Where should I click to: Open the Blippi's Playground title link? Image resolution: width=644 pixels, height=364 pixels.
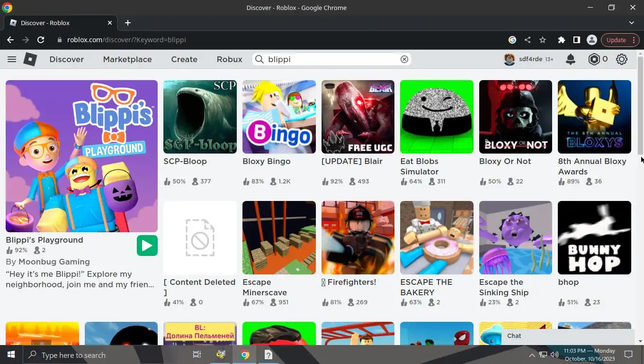coord(45,240)
